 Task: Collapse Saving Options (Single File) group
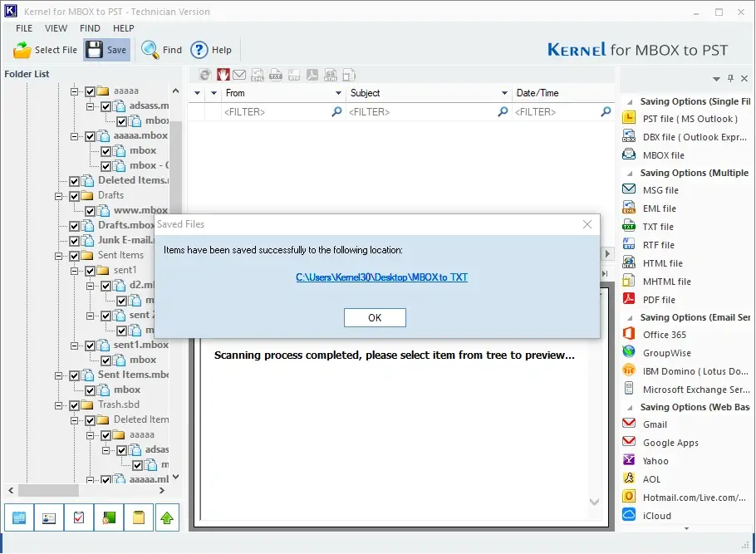coord(630,102)
